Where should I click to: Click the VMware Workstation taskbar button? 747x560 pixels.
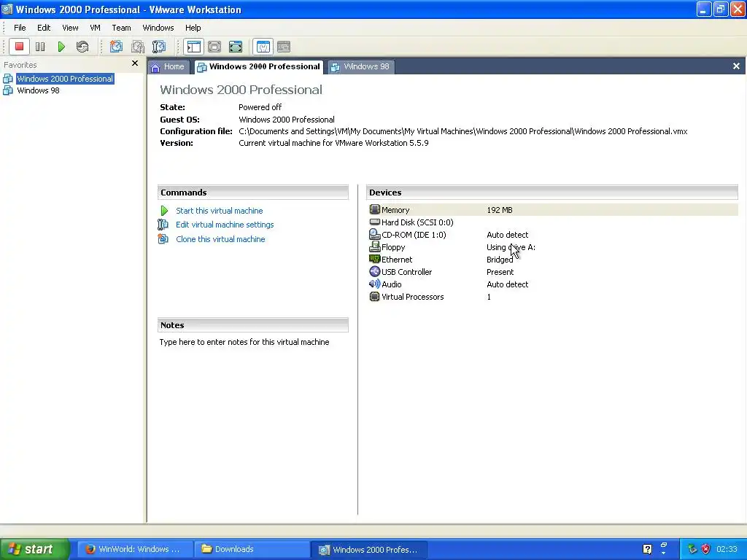(x=368, y=549)
